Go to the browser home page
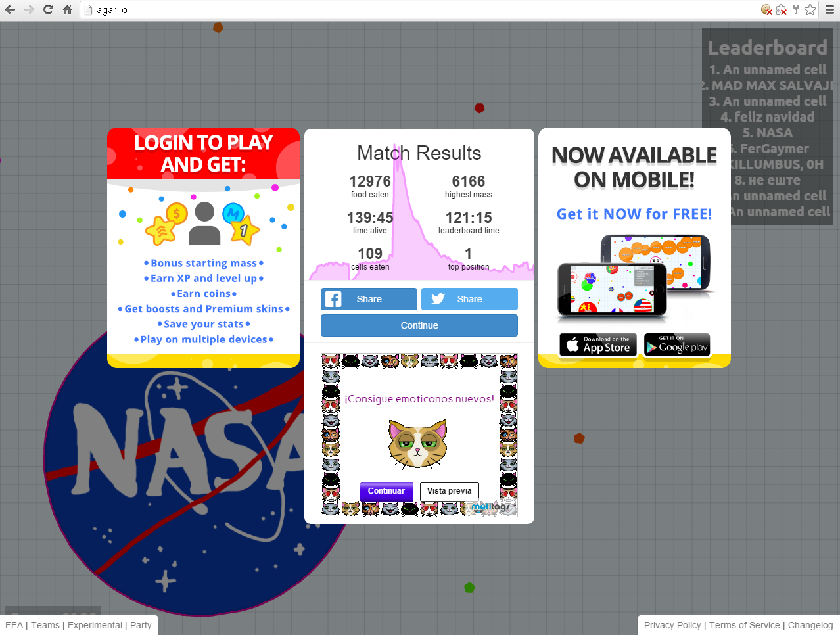 (x=67, y=9)
